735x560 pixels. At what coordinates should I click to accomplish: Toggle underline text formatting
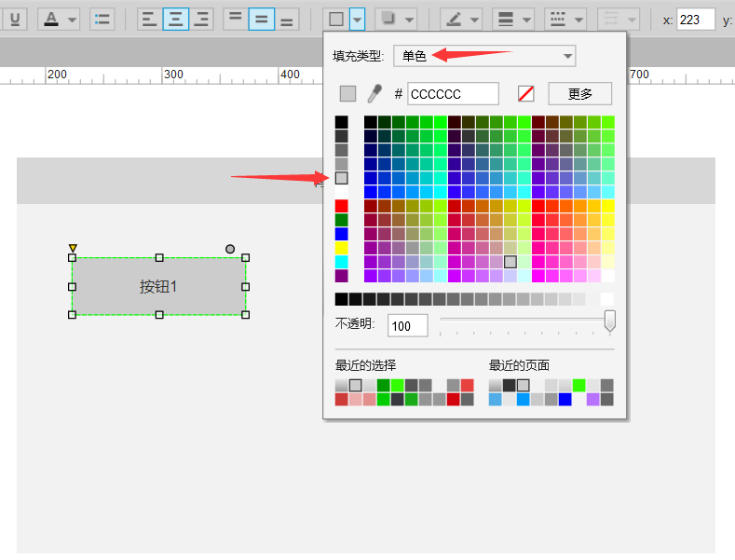pyautogui.click(x=15, y=20)
